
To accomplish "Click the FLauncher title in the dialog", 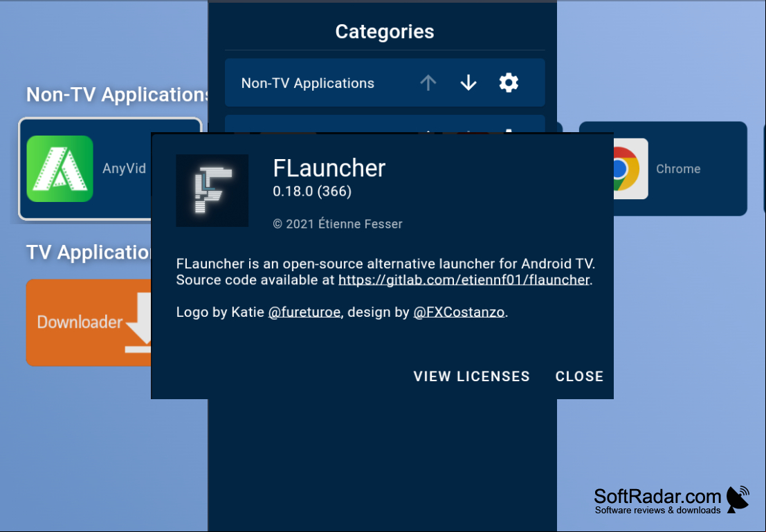I will [329, 168].
